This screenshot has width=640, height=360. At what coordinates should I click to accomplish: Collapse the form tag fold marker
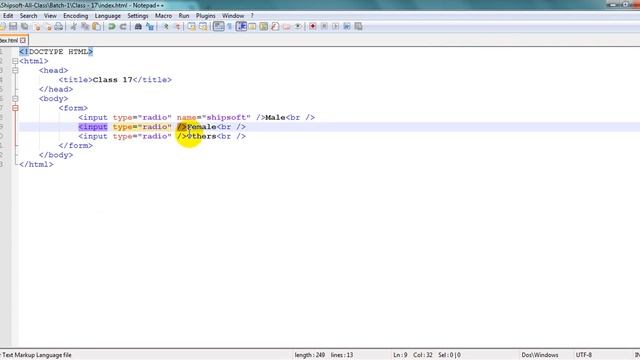tap(15, 108)
